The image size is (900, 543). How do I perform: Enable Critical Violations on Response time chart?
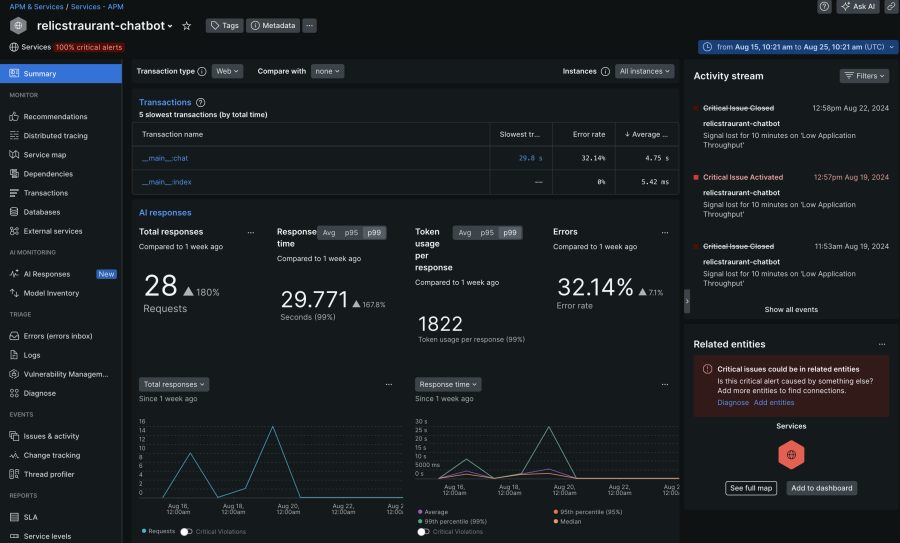(x=424, y=531)
